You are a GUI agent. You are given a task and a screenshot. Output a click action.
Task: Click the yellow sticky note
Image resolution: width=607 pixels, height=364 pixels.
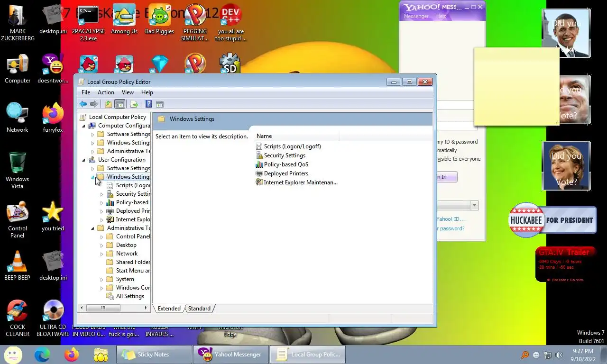[516, 86]
